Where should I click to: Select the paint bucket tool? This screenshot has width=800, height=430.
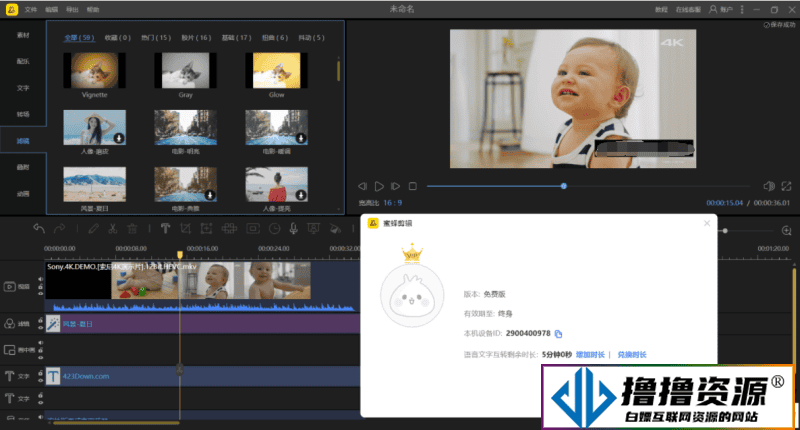pyautogui.click(x=335, y=229)
